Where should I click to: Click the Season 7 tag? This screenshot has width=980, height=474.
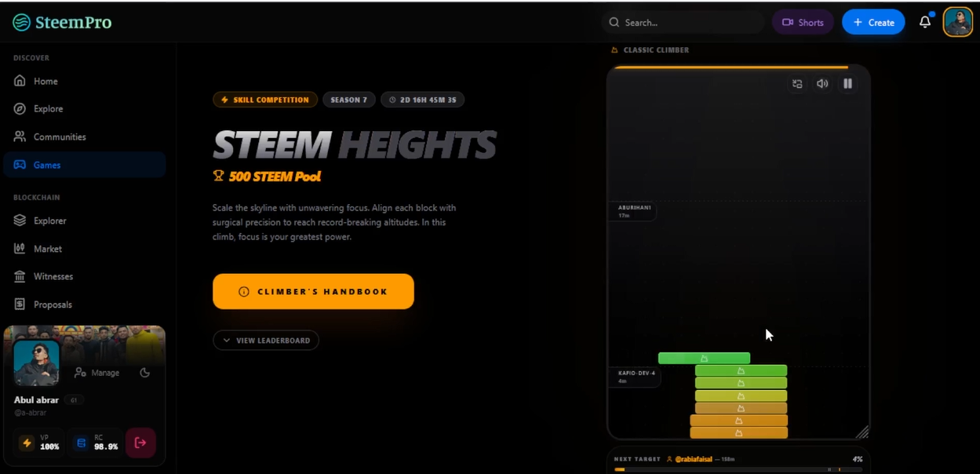click(349, 100)
